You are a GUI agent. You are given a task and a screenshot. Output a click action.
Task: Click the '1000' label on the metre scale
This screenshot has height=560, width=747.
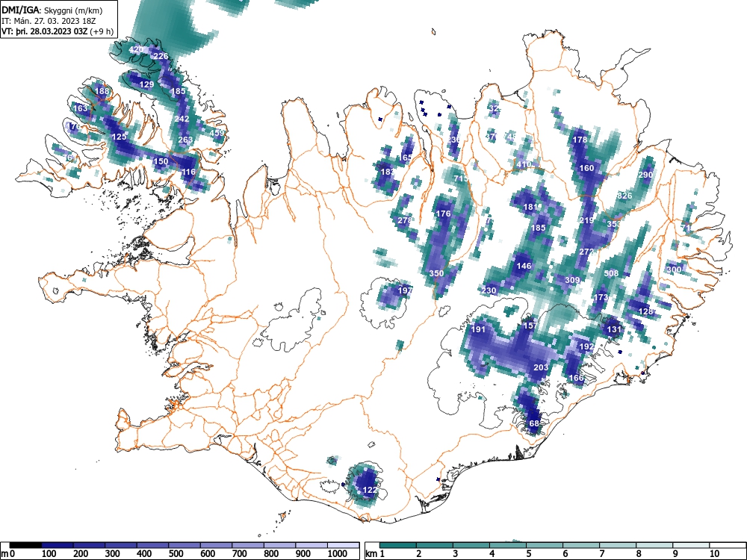coord(338,553)
